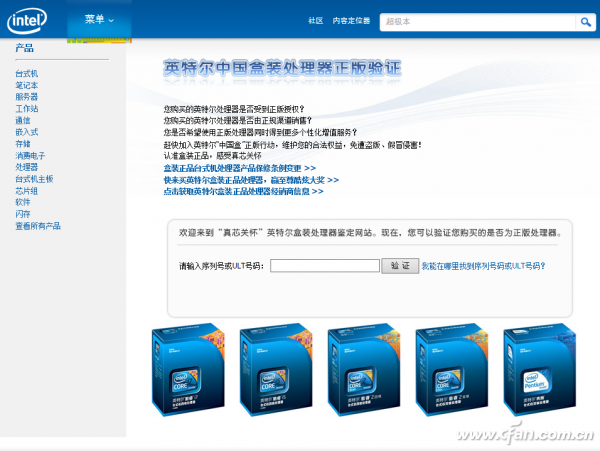This screenshot has height=451, width=600.
Task: Select 处理器 in the sidebar
Action: tap(26, 167)
